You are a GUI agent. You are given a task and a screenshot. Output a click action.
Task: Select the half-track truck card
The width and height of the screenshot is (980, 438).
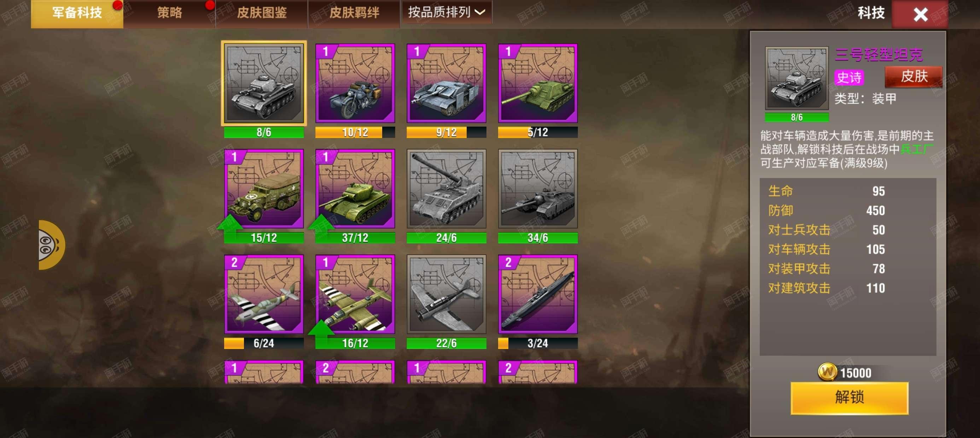pos(264,189)
